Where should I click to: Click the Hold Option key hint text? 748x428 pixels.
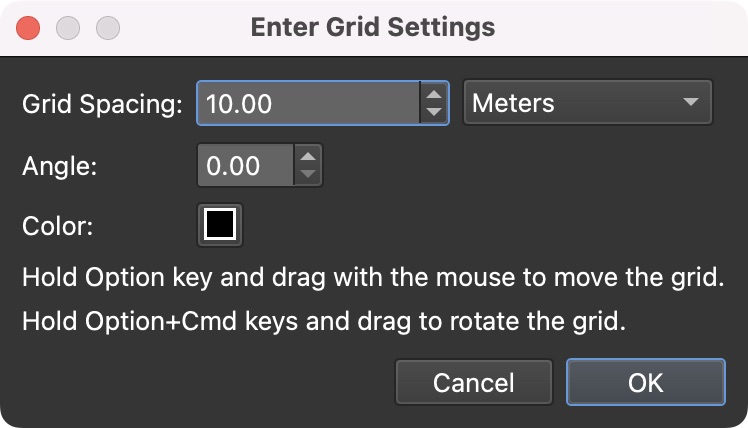pyautogui.click(x=372, y=278)
